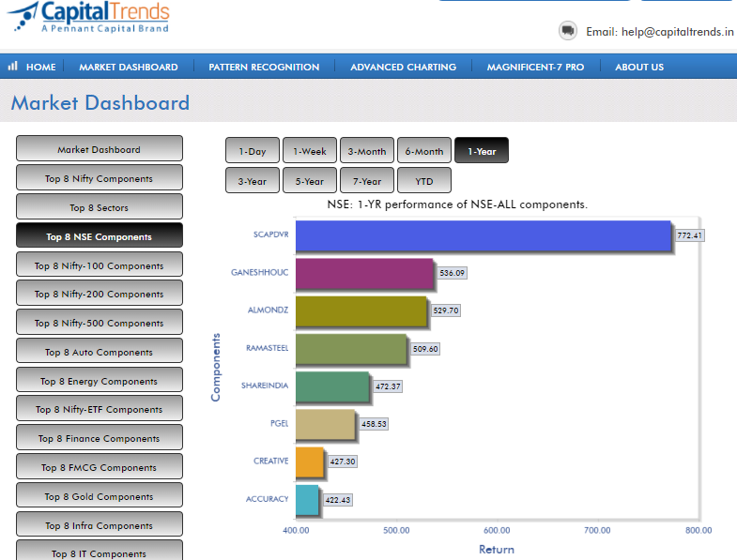The width and height of the screenshot is (737, 560).
Task: Click the 427.30 value label
Action: tap(343, 462)
